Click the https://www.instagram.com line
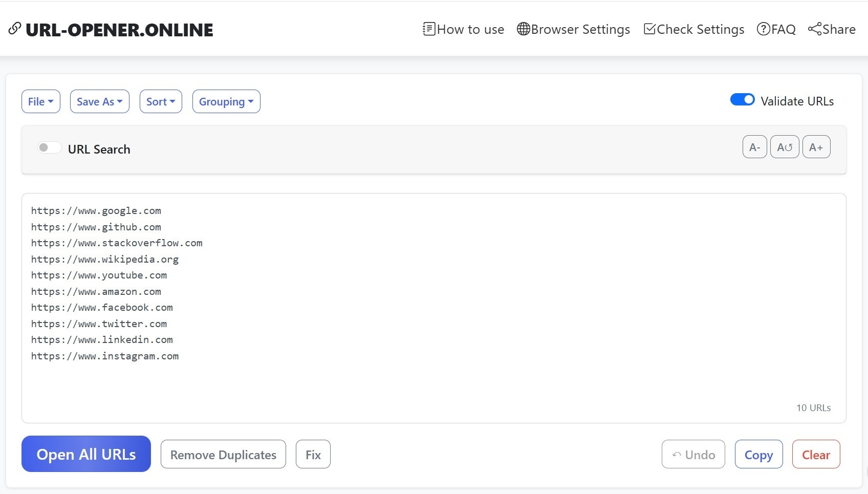Viewport: 868px width, 494px height. (105, 356)
